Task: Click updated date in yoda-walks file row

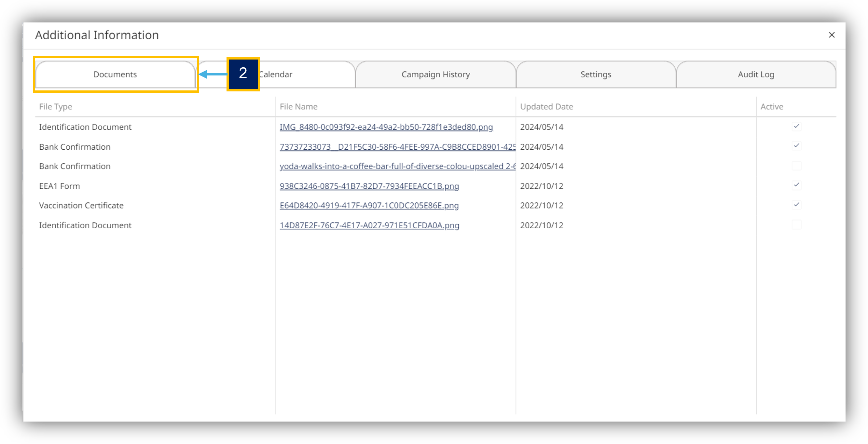Action: (542, 166)
